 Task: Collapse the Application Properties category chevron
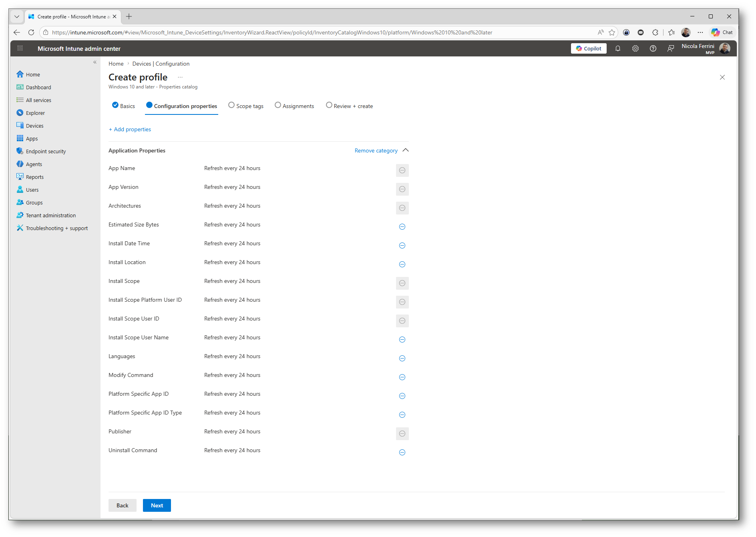[x=405, y=150]
